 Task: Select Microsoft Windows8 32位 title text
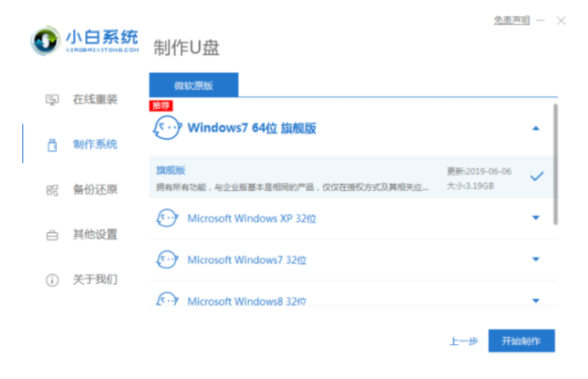tap(247, 301)
